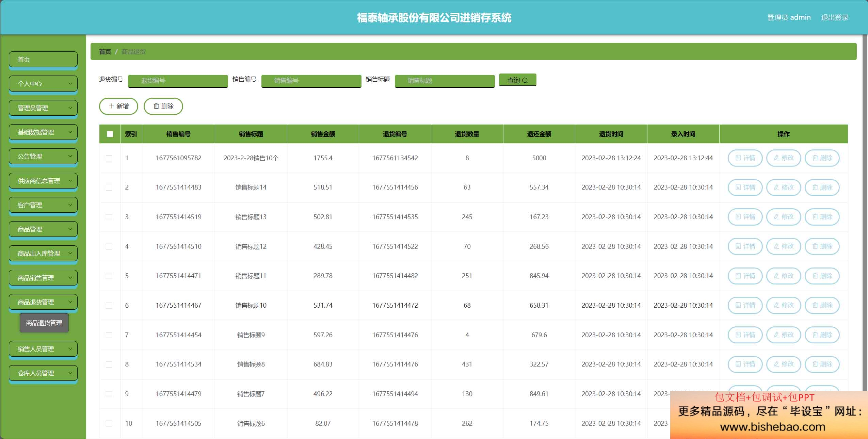
Task: Open 首页 in the sidebar
Action: pos(43,59)
